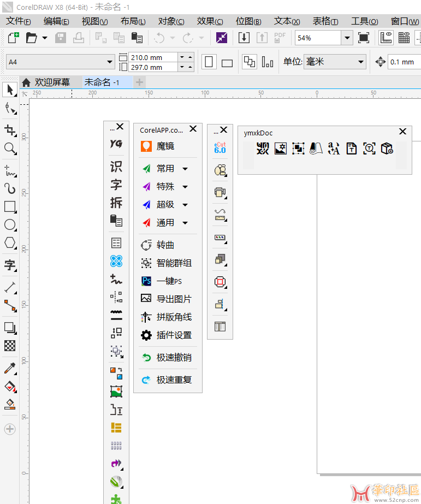The width and height of the screenshot is (421, 504).
Task: Select the Pick tool arrow
Action: point(10,90)
